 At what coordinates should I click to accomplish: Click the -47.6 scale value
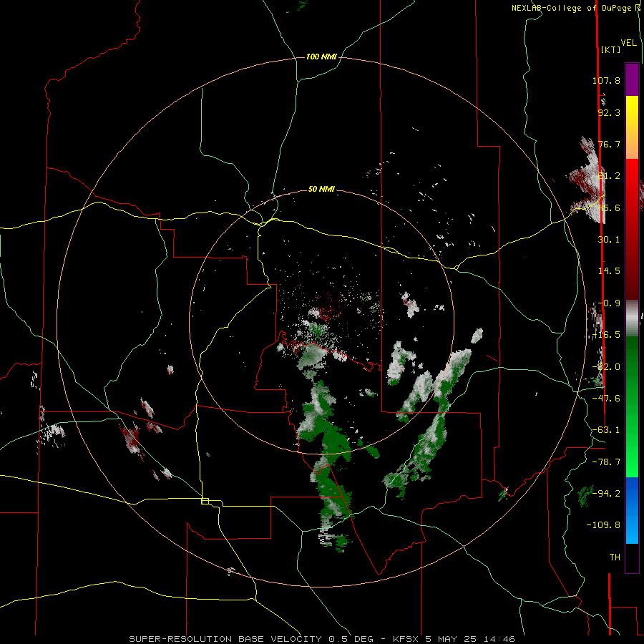(606, 398)
